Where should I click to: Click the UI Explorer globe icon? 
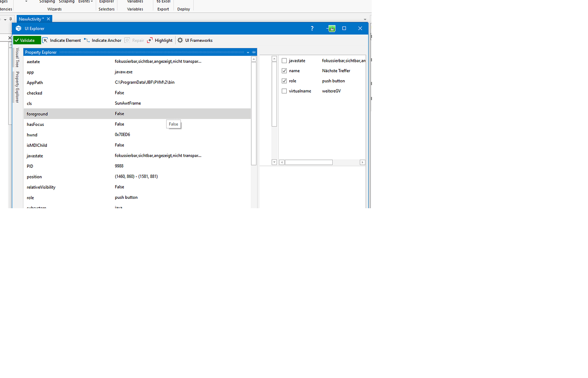point(18,28)
